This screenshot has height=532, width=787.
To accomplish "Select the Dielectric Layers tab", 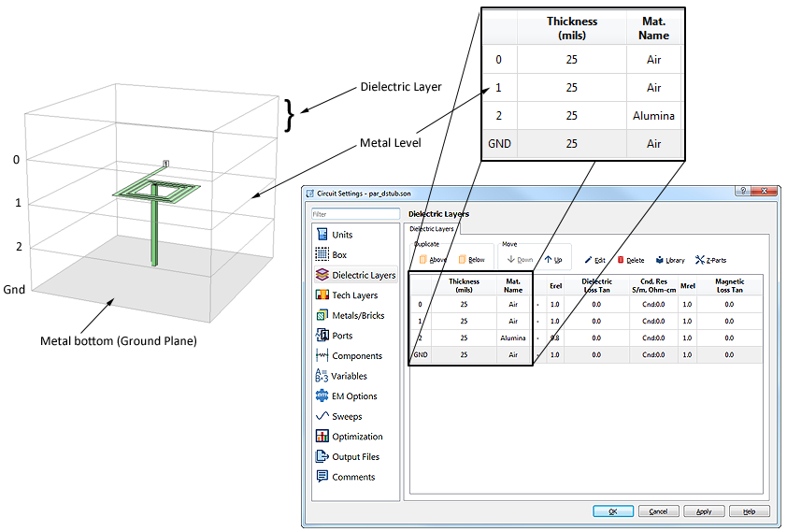I will pyautogui.click(x=432, y=228).
